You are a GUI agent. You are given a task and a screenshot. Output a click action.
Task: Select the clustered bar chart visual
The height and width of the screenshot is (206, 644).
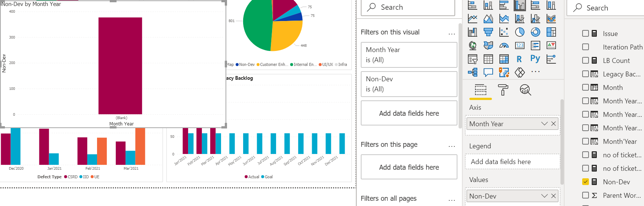tap(504, 5)
